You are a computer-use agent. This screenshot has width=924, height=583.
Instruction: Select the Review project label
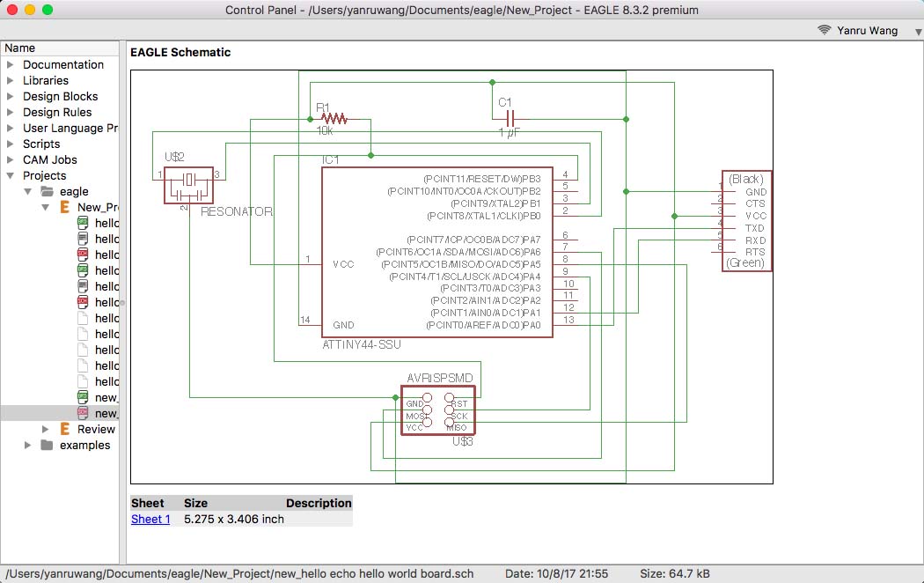pos(96,429)
